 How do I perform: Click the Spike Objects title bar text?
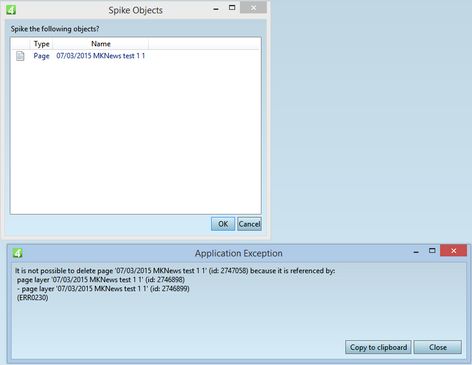point(135,10)
